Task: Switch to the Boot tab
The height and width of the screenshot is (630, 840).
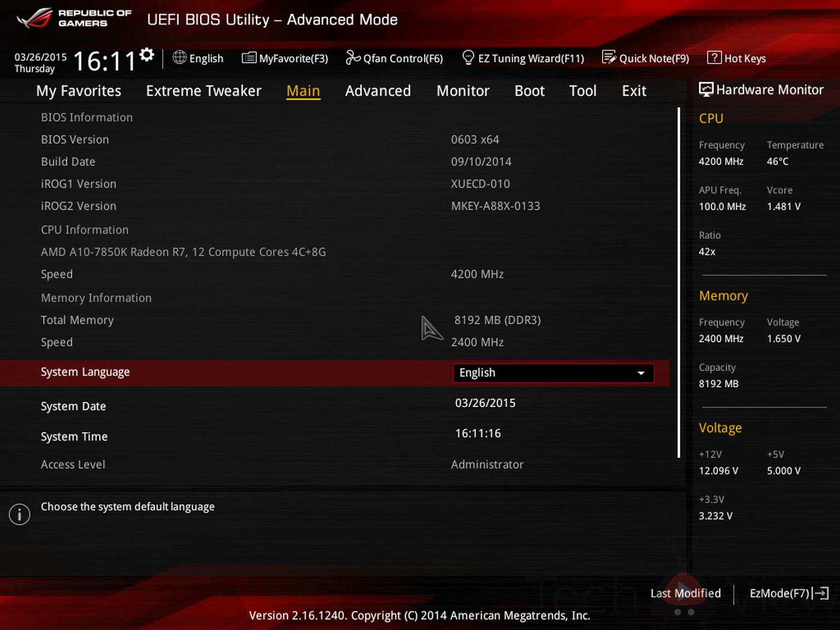Action: tap(530, 91)
